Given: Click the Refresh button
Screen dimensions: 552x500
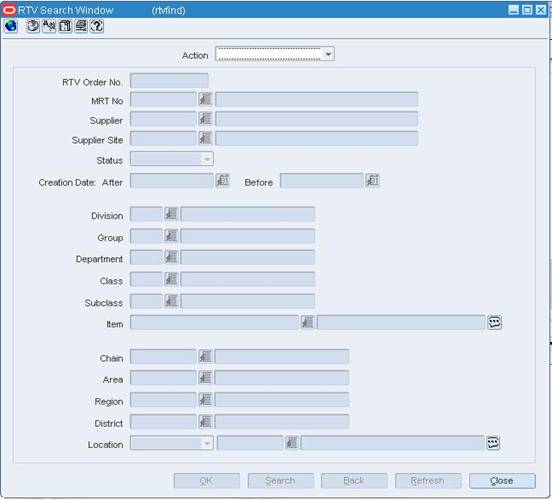Looking at the screenshot, I should [428, 481].
